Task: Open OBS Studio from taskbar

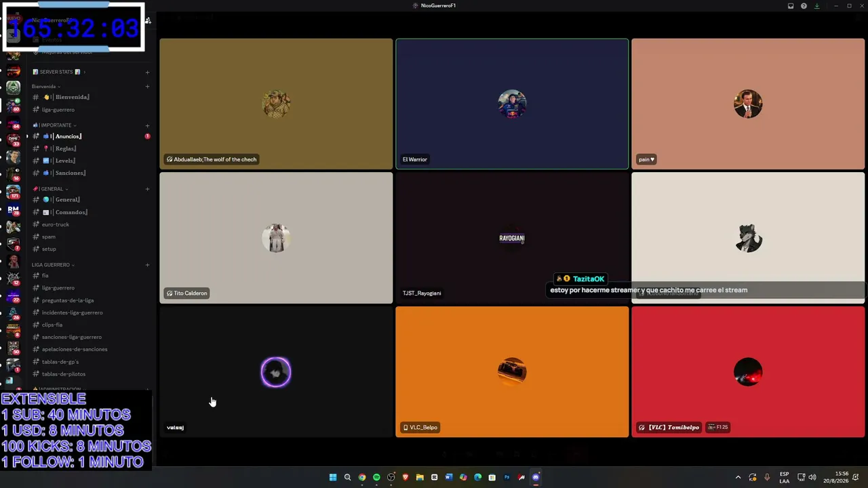Action: 391,477
